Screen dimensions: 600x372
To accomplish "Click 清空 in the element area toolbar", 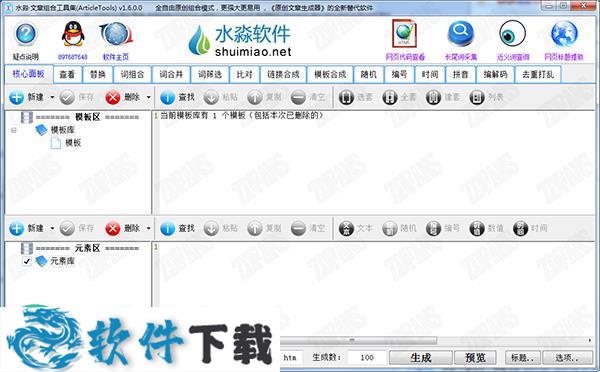I will coord(308,228).
